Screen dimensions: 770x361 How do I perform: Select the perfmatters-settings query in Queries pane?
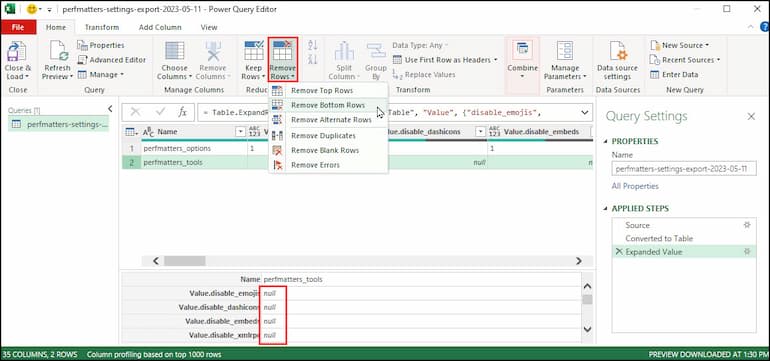click(59, 124)
